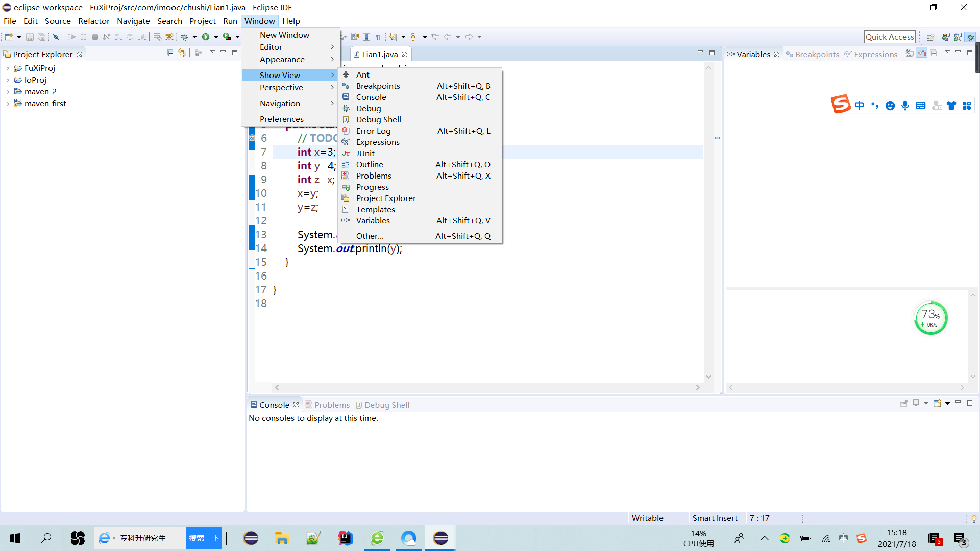Switch to the Debug perspective icon
This screenshot has width=980, height=551.
pyautogui.click(x=970, y=37)
